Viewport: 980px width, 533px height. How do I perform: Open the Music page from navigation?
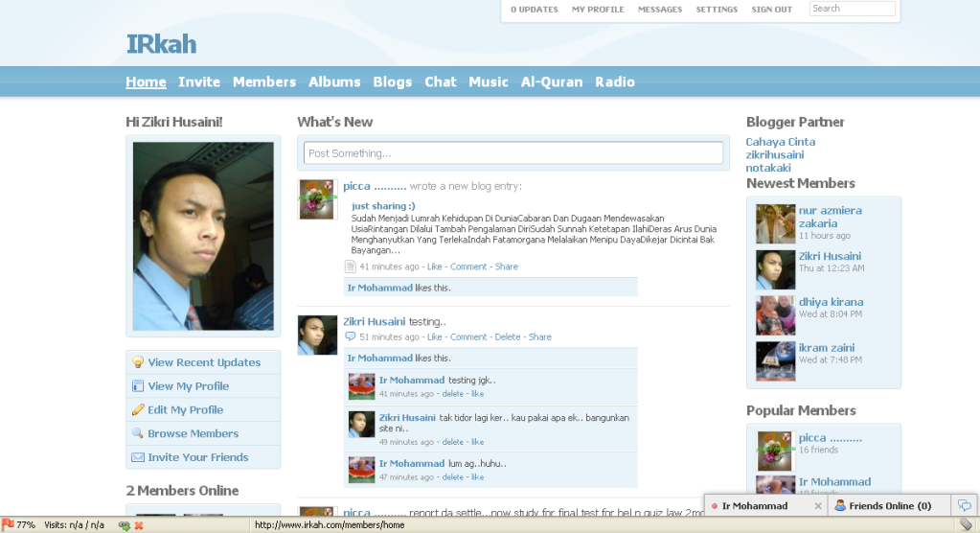click(x=488, y=82)
